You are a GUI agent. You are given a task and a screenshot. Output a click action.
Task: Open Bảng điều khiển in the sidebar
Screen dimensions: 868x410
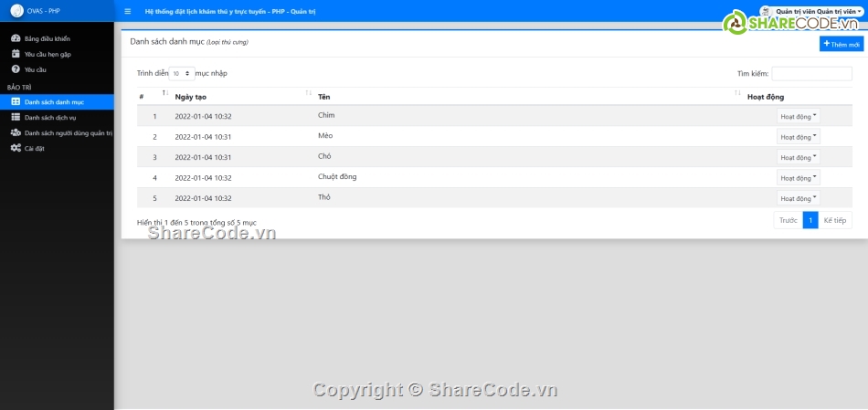pyautogui.click(x=48, y=39)
